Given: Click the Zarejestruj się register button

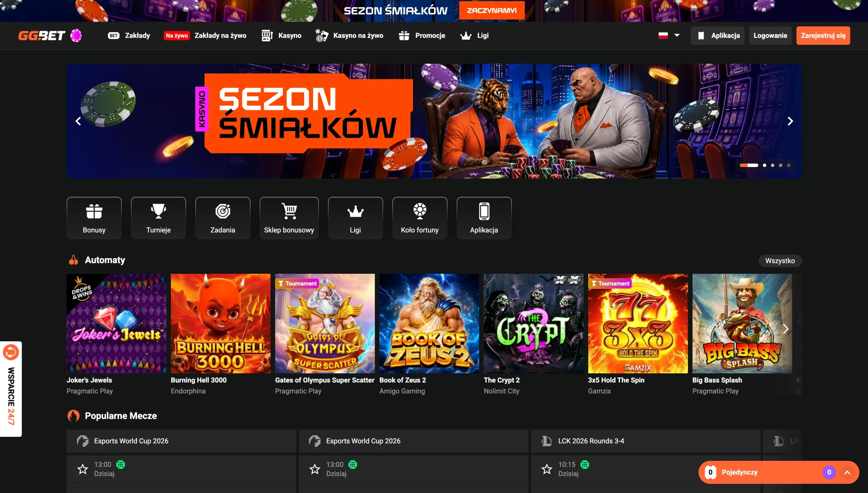Looking at the screenshot, I should coord(823,36).
